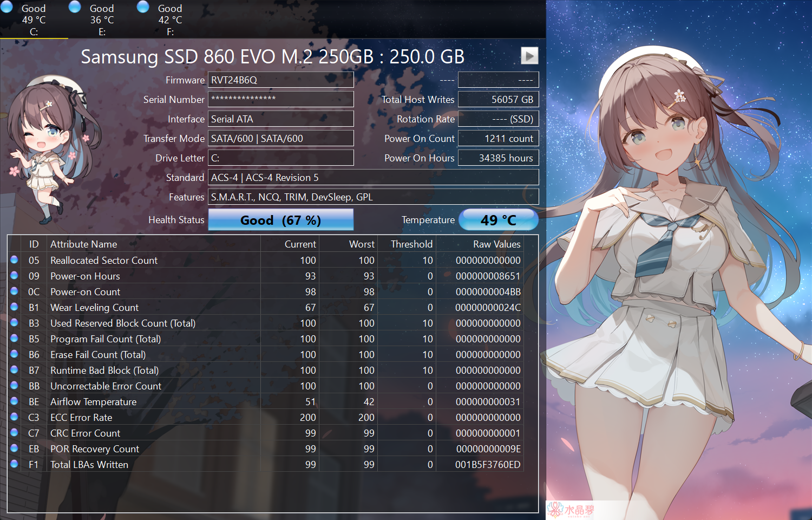Screen dimensions: 812x520
Task: Click the Total Host Writes label
Action: tap(418, 100)
